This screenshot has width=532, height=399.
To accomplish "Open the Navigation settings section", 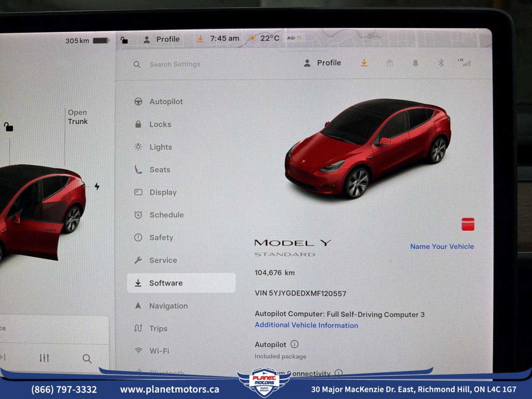I will 168,306.
